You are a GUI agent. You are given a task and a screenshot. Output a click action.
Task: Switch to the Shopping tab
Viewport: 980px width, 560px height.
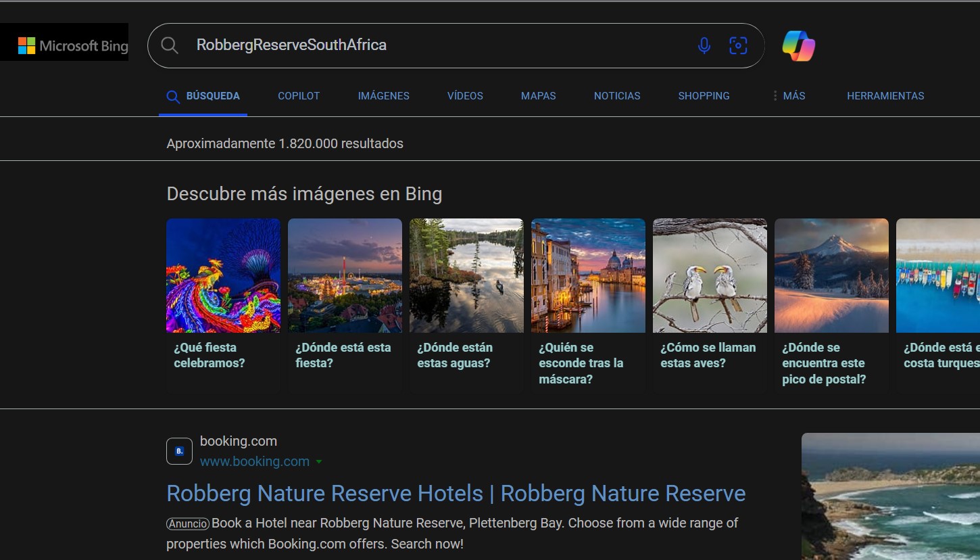pyautogui.click(x=704, y=96)
